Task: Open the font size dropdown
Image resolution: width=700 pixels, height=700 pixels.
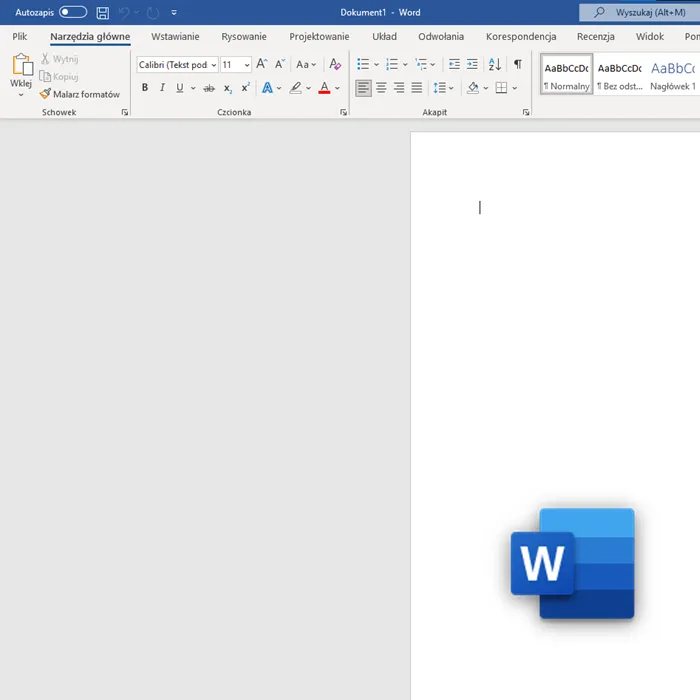Action: pos(247,65)
